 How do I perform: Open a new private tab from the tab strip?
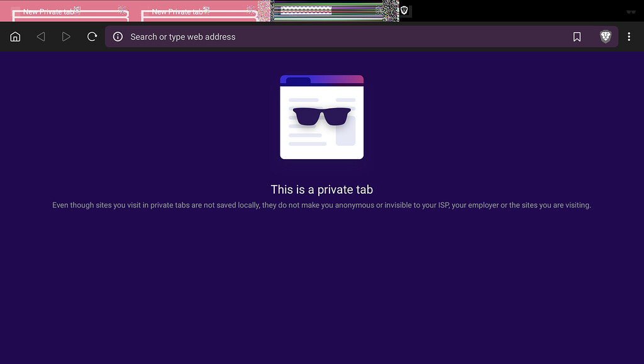[x=404, y=11]
